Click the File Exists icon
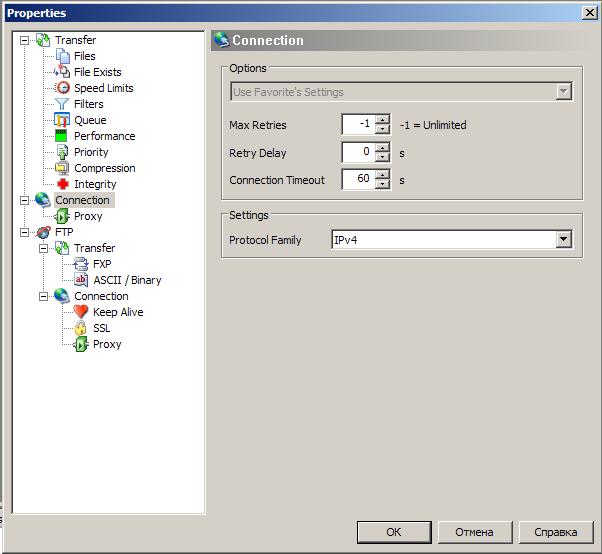 pyautogui.click(x=62, y=72)
